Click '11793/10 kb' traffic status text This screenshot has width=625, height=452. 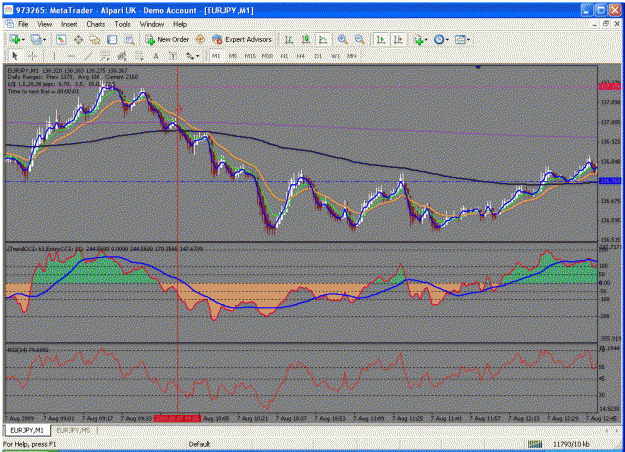pyautogui.click(x=571, y=444)
